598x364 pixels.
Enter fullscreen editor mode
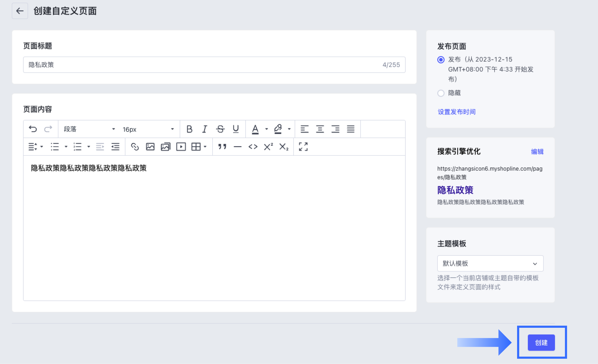(303, 147)
